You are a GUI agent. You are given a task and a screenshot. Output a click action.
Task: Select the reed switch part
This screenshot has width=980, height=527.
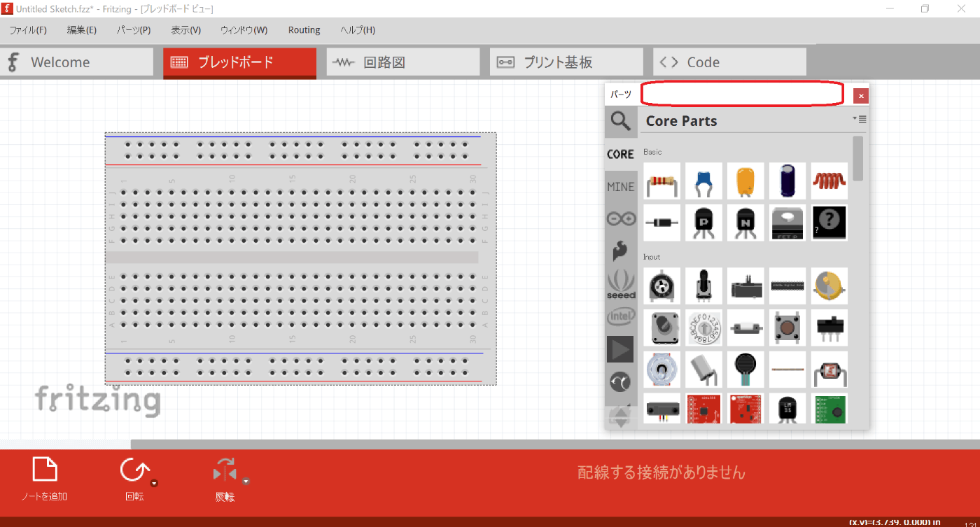[x=745, y=328]
